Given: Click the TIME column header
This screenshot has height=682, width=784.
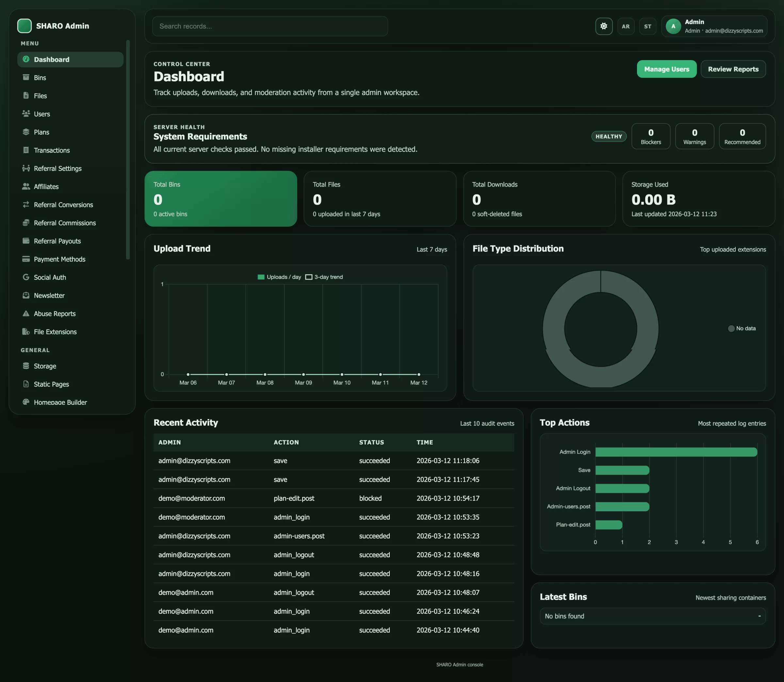Looking at the screenshot, I should (425, 442).
